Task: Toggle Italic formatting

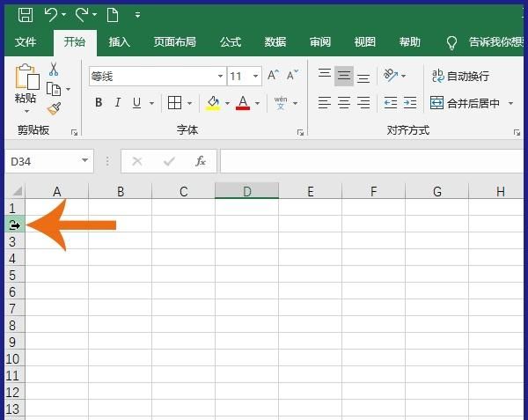Action: pyautogui.click(x=118, y=102)
